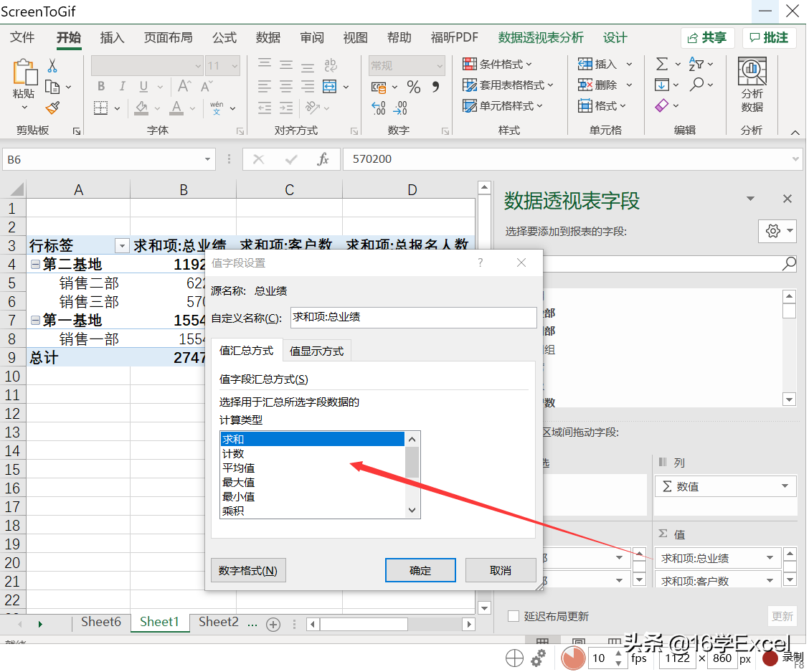
Task: Collapse the 第二基地 row group
Action: click(35, 265)
